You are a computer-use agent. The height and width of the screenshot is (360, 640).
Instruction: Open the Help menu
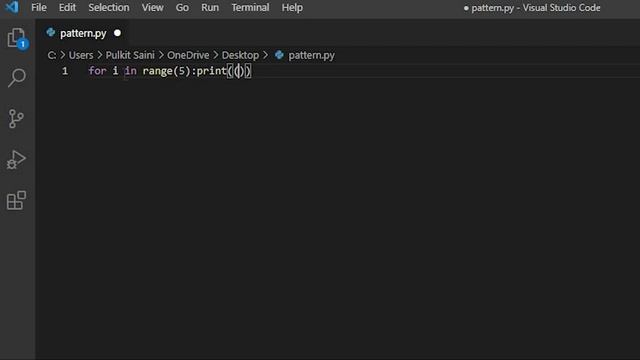coord(292,7)
